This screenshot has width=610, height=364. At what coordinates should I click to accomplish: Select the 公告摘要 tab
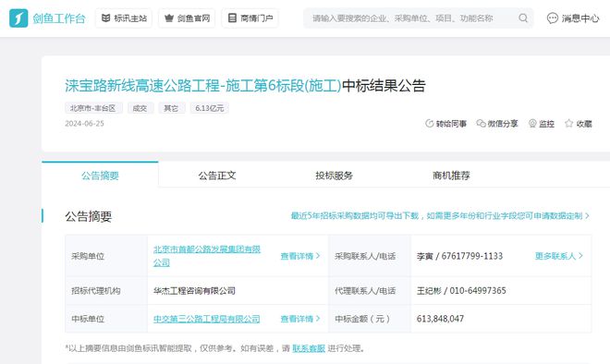100,176
